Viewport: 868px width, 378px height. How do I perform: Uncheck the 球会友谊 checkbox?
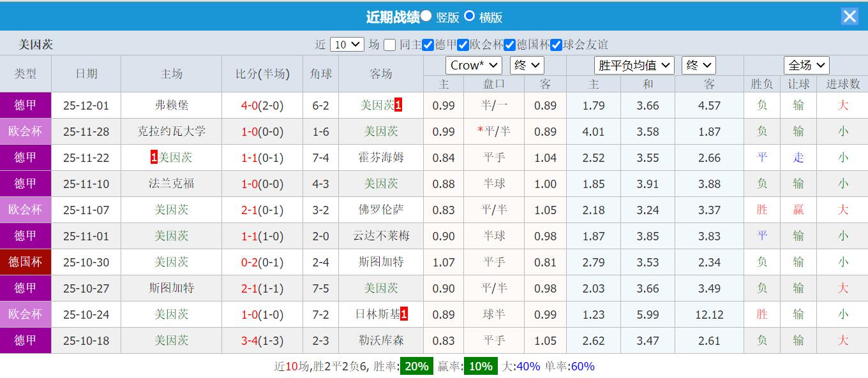556,44
